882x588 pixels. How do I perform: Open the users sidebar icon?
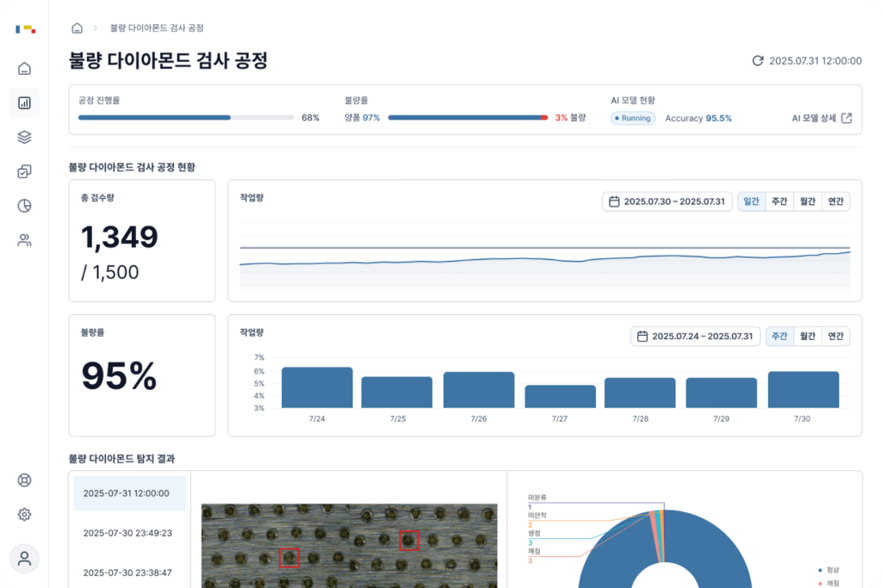(x=24, y=240)
